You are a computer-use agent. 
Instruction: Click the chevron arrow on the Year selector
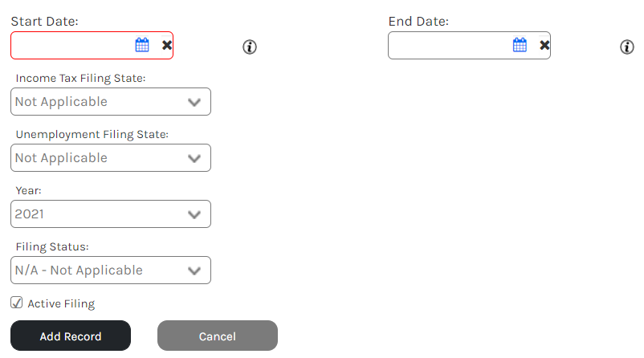point(194,214)
